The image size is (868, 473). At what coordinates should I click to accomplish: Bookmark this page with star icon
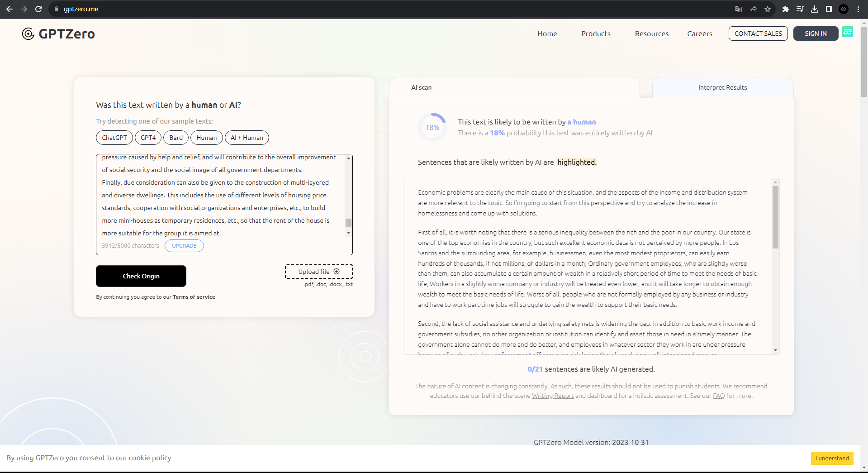[x=768, y=9]
